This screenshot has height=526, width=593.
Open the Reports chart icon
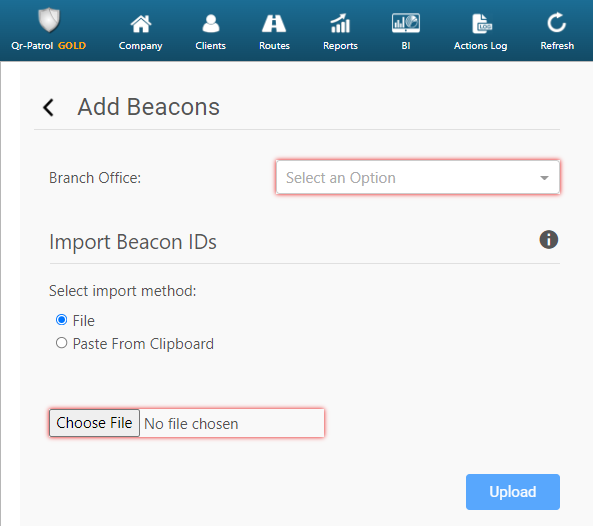pyautogui.click(x=340, y=23)
